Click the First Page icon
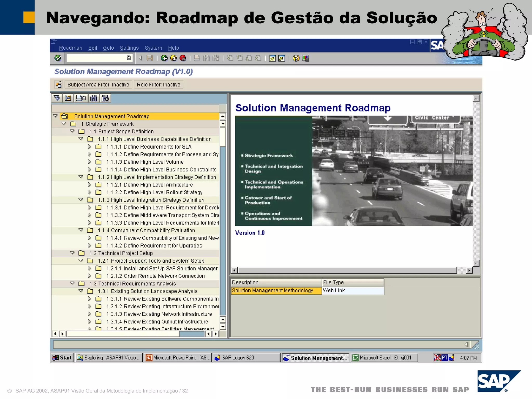Image resolution: width=532 pixels, height=399 pixels. pos(230,58)
